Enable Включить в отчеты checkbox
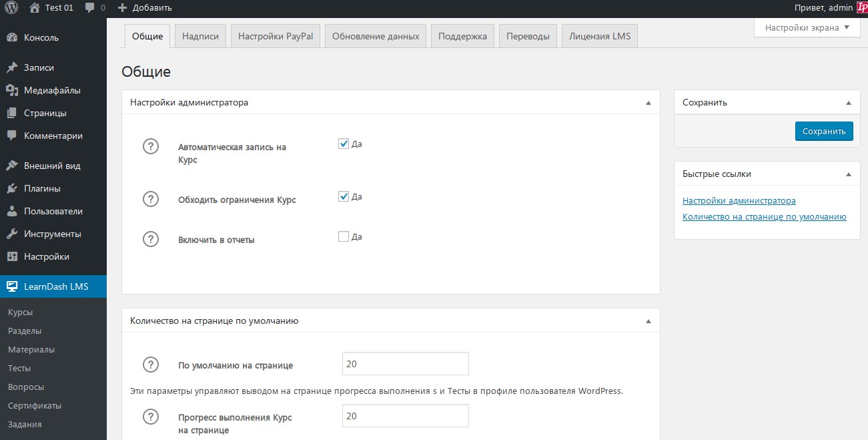Image resolution: width=868 pixels, height=440 pixels. pos(344,236)
